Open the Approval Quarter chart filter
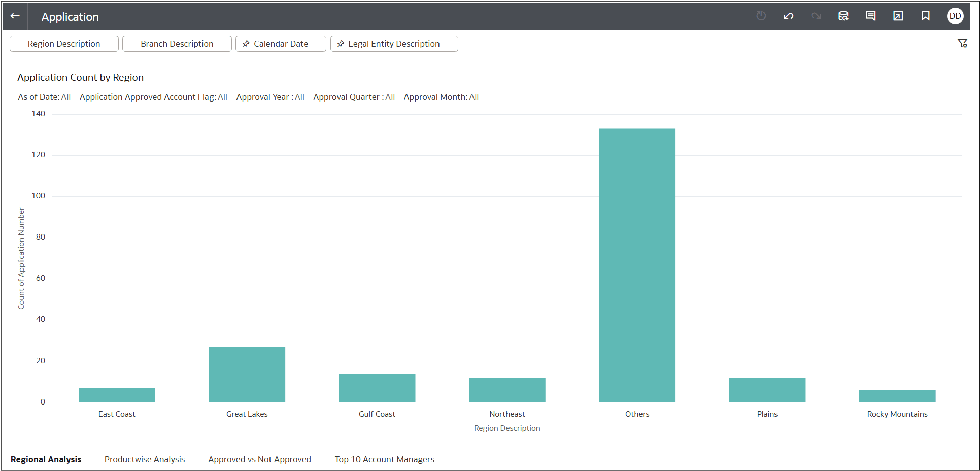980x471 pixels. [354, 97]
